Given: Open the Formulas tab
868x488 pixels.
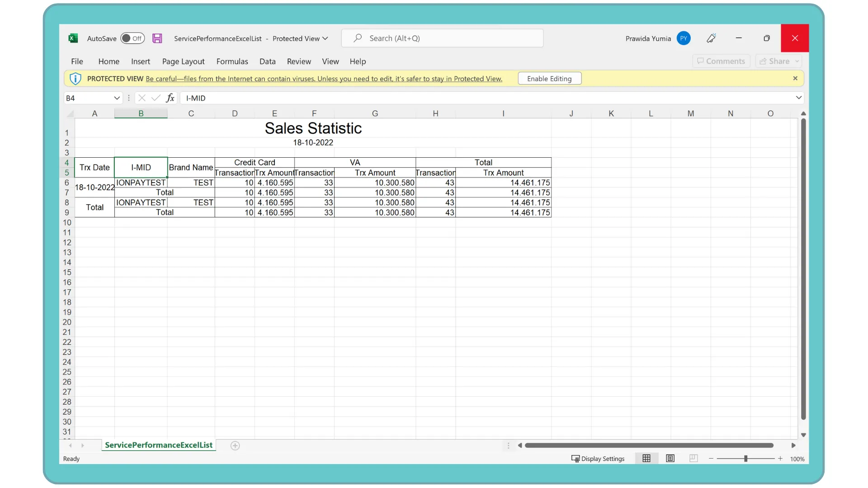Looking at the screenshot, I should tap(232, 61).
